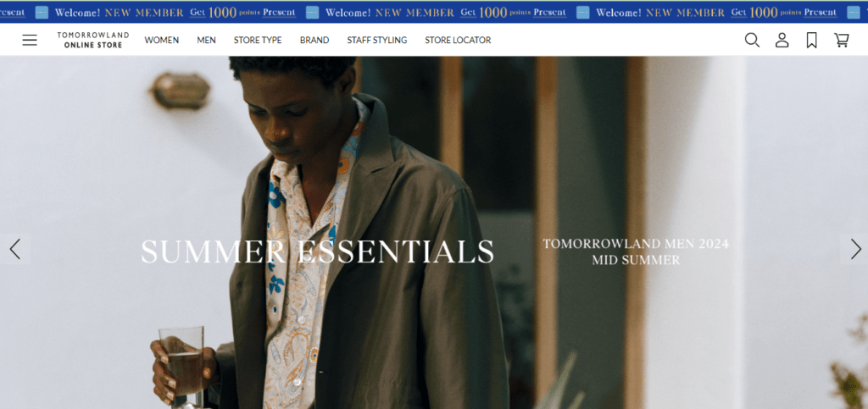Viewport: 868px width, 409px height.
Task: Show previous slide with left arrow
Action: 15,249
